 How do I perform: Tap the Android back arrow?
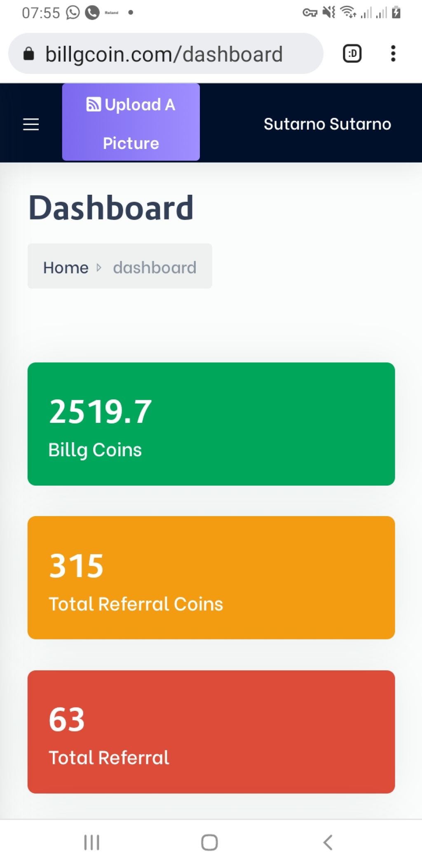328,842
